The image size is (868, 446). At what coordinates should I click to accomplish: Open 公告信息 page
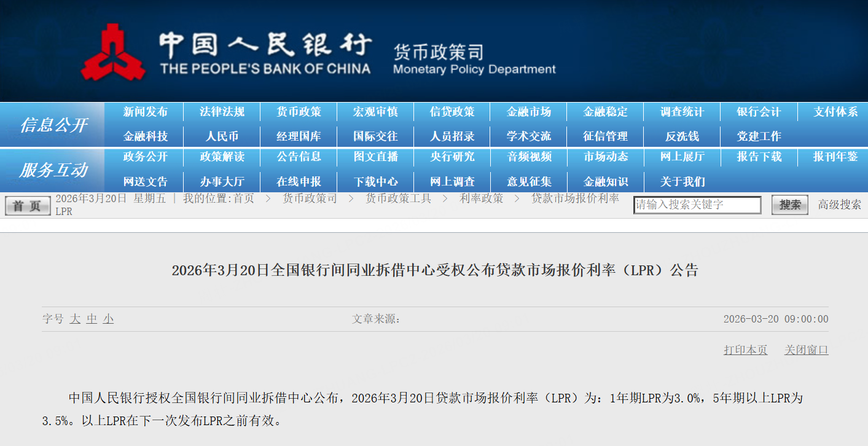[x=299, y=157]
